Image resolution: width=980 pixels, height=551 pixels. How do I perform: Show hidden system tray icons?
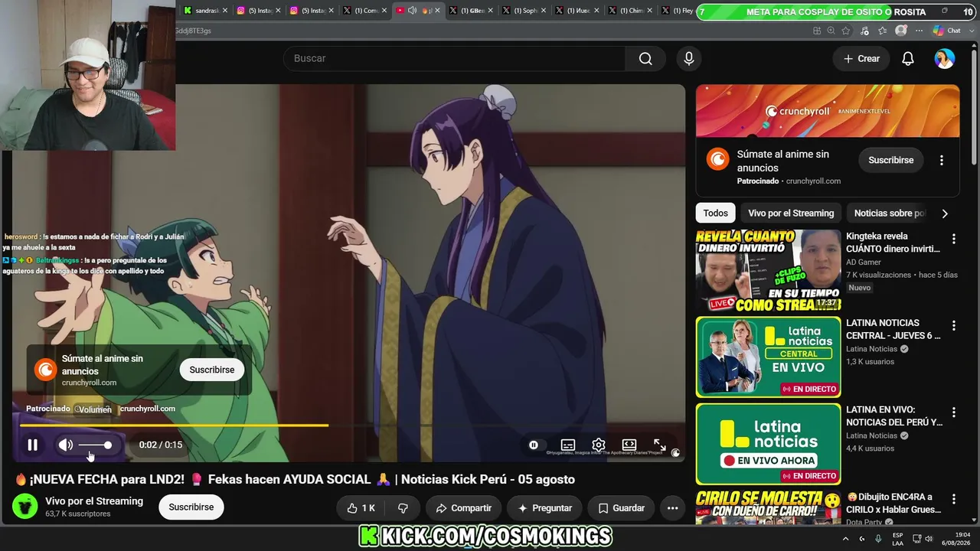846,539
